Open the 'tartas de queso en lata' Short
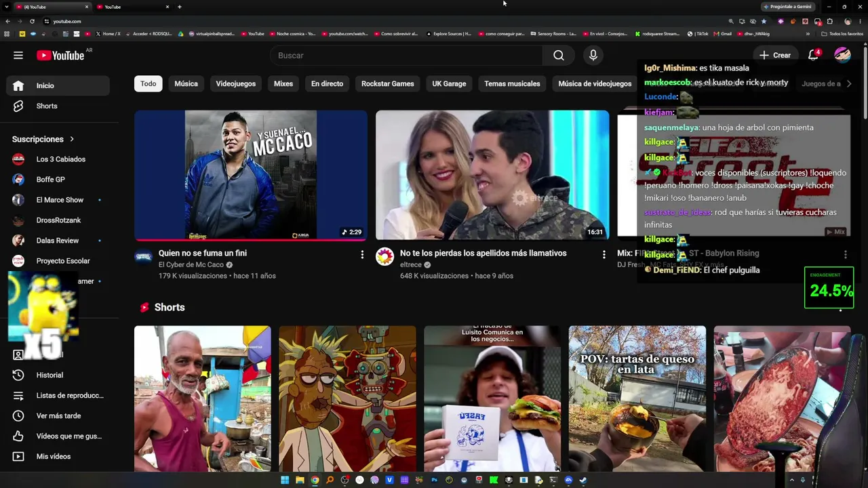Screen dimensions: 868x488 (637, 399)
